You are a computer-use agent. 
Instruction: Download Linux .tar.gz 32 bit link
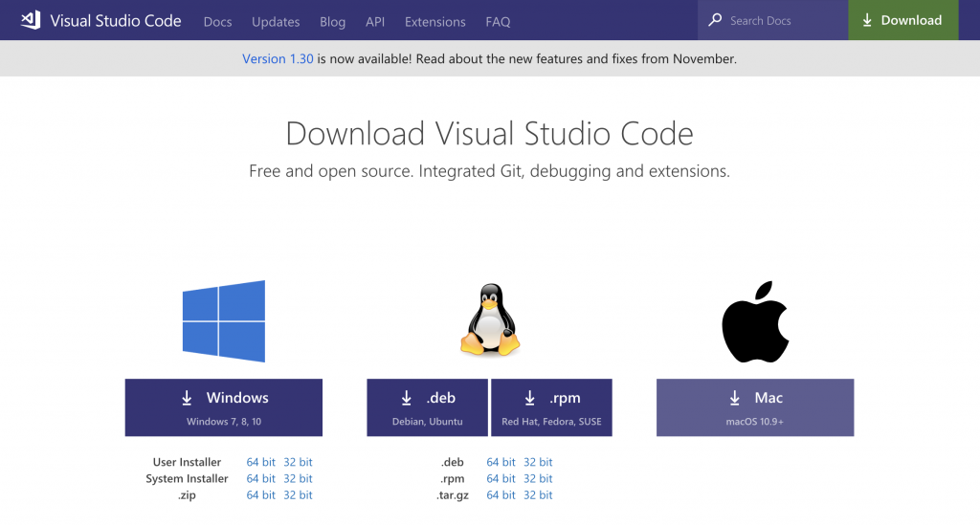(538, 494)
